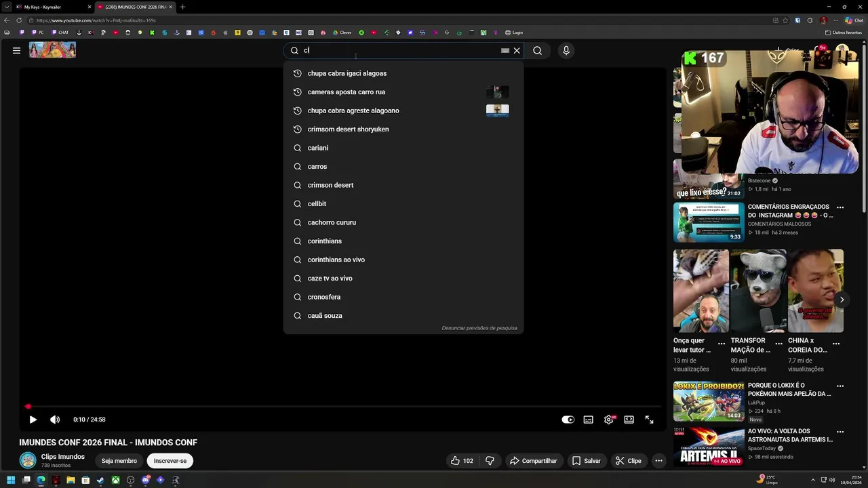
Task: Pick the 'cauã souza' suggestion
Action: click(403, 315)
